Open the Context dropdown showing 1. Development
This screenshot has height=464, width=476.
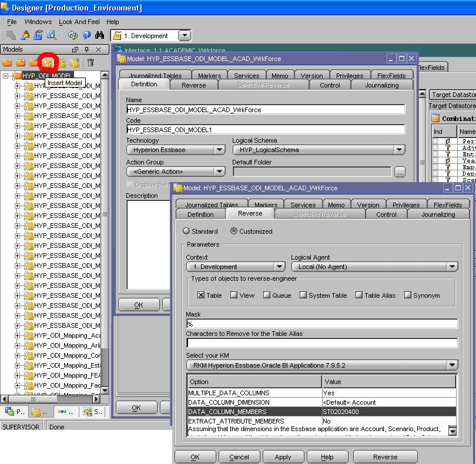coord(280,266)
